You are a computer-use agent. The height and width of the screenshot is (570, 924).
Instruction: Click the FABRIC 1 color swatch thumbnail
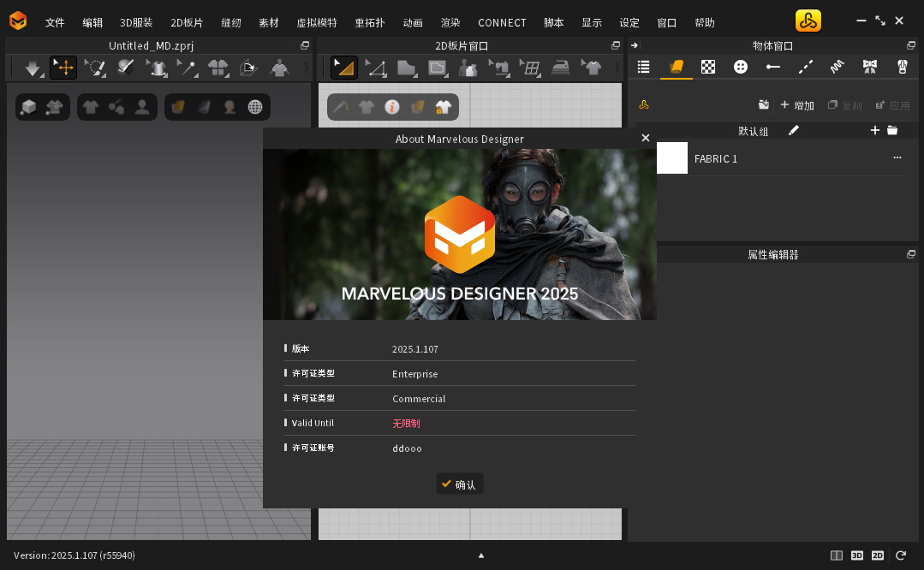(672, 157)
